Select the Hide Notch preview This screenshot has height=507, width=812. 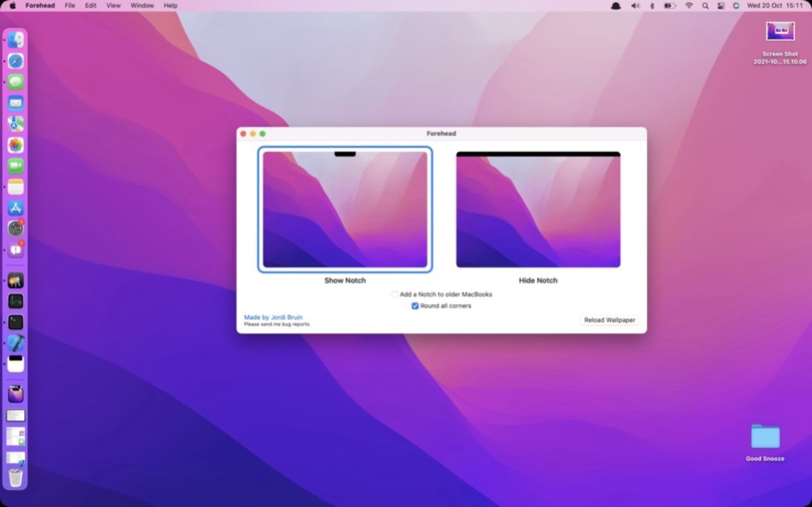538,208
